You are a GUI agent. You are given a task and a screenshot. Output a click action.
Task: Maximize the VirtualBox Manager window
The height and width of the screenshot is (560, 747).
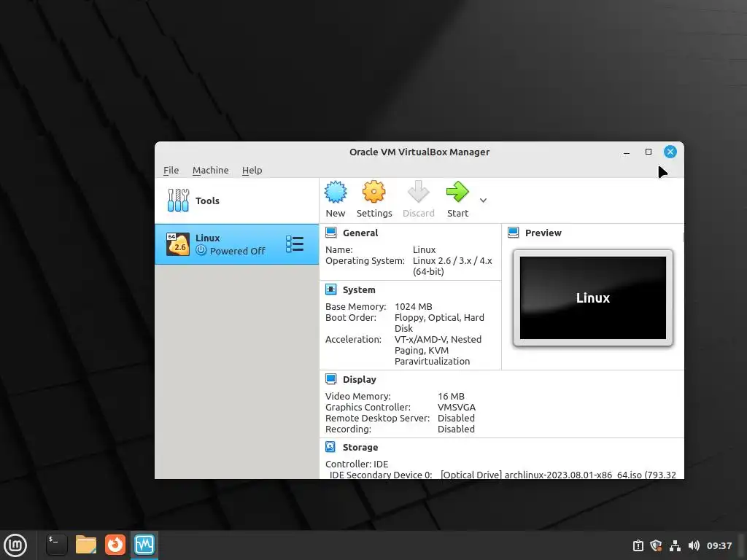click(x=649, y=152)
